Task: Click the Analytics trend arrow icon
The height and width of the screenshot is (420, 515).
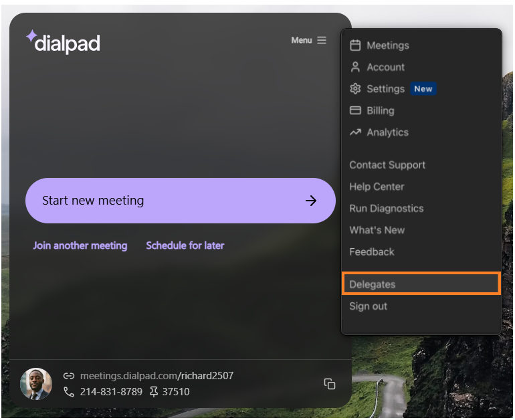Action: [355, 132]
